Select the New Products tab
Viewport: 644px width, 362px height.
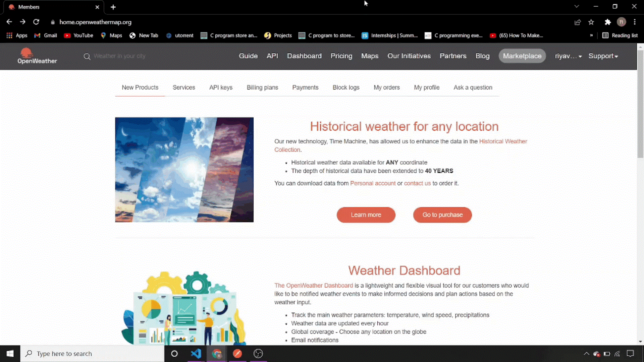(x=140, y=87)
